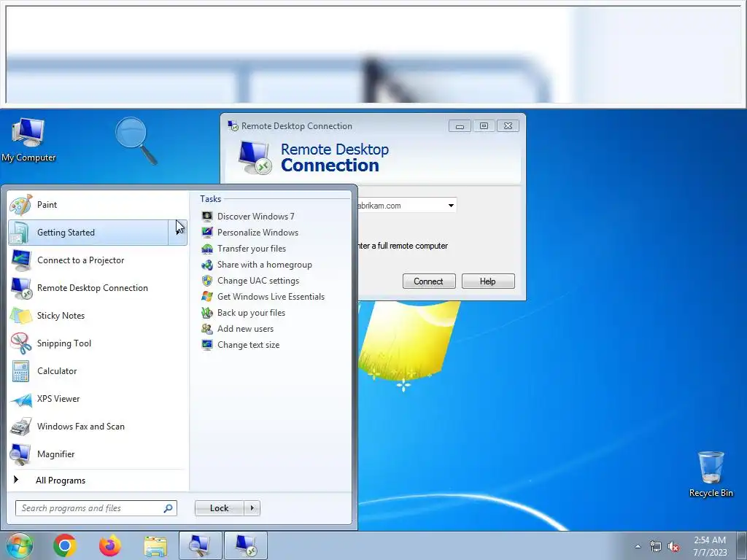
Task: Click the Search programs and files box
Action: click(x=96, y=508)
